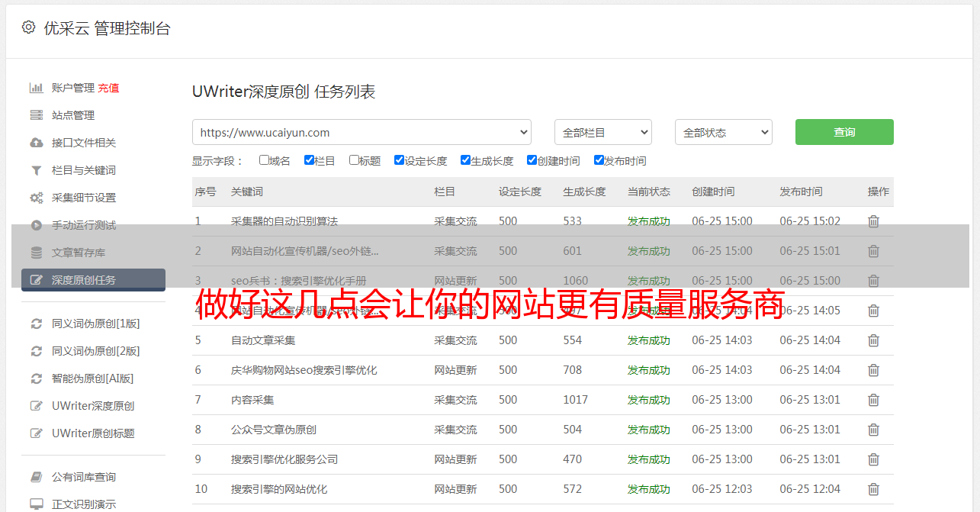Expand the 全部栏目 dropdown
This screenshot has width=980, height=512.
[602, 132]
